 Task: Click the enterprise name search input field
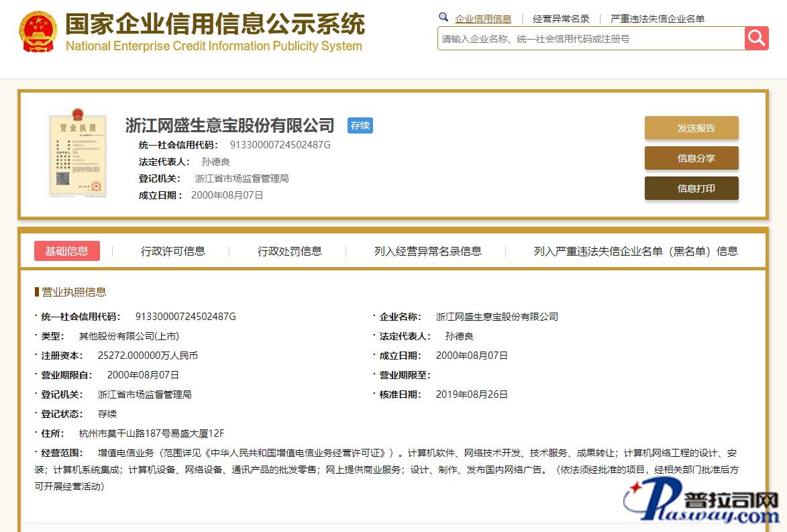coord(590,39)
